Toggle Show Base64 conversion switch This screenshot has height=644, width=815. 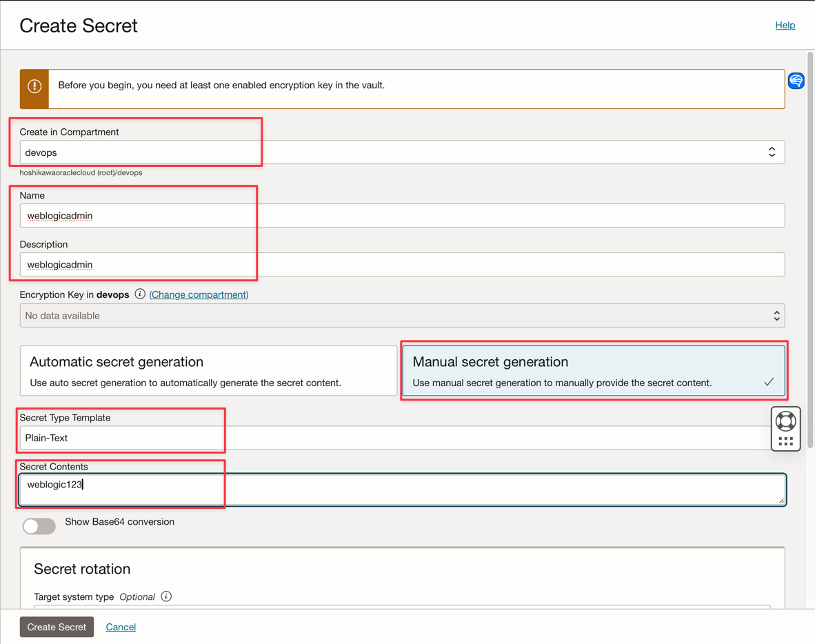(x=39, y=526)
